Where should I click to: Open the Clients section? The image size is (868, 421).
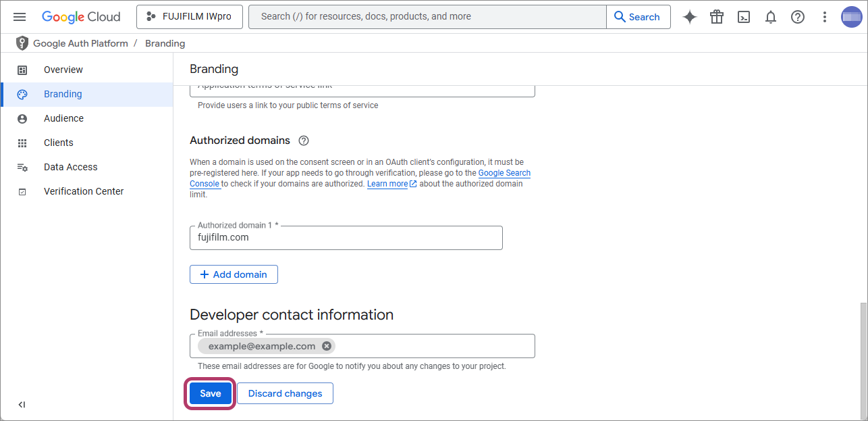tap(58, 143)
